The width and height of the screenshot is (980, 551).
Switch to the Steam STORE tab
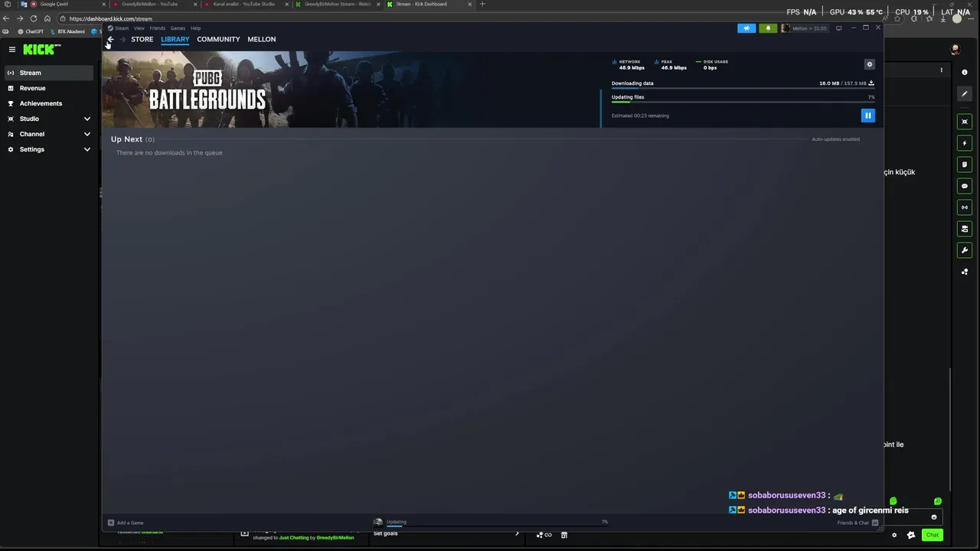[x=142, y=39]
